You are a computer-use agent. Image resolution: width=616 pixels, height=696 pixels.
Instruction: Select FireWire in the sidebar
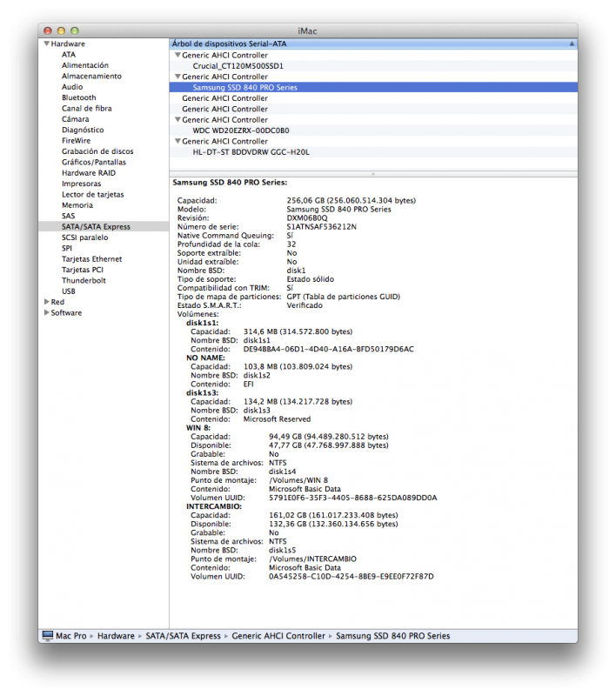(x=76, y=141)
